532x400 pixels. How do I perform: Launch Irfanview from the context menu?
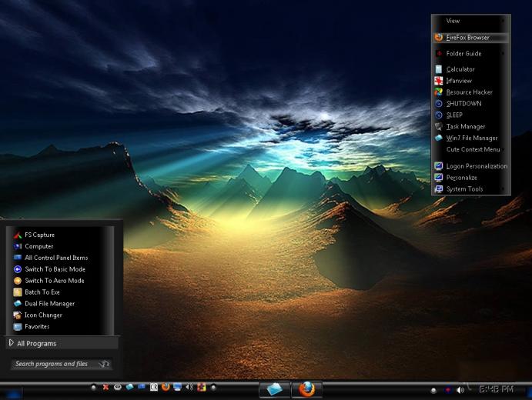point(471,81)
